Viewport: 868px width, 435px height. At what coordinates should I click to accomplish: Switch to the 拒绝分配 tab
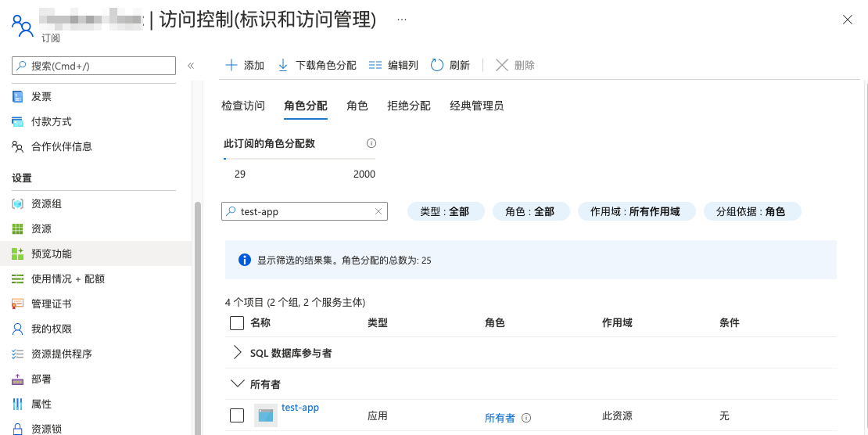pyautogui.click(x=409, y=106)
